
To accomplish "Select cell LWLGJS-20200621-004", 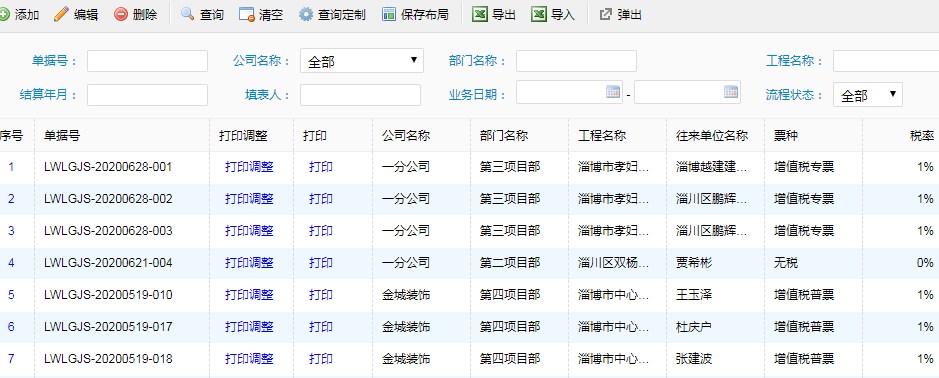I will (x=108, y=262).
